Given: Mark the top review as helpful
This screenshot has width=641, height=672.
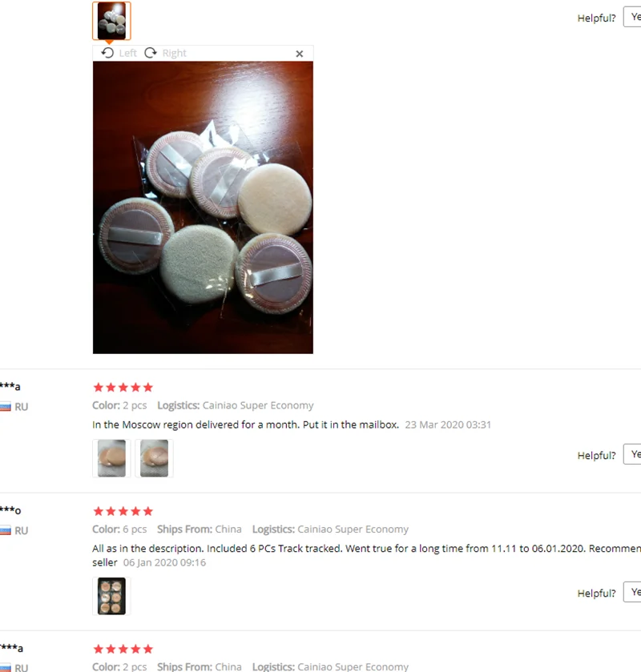Looking at the screenshot, I should (632, 17).
